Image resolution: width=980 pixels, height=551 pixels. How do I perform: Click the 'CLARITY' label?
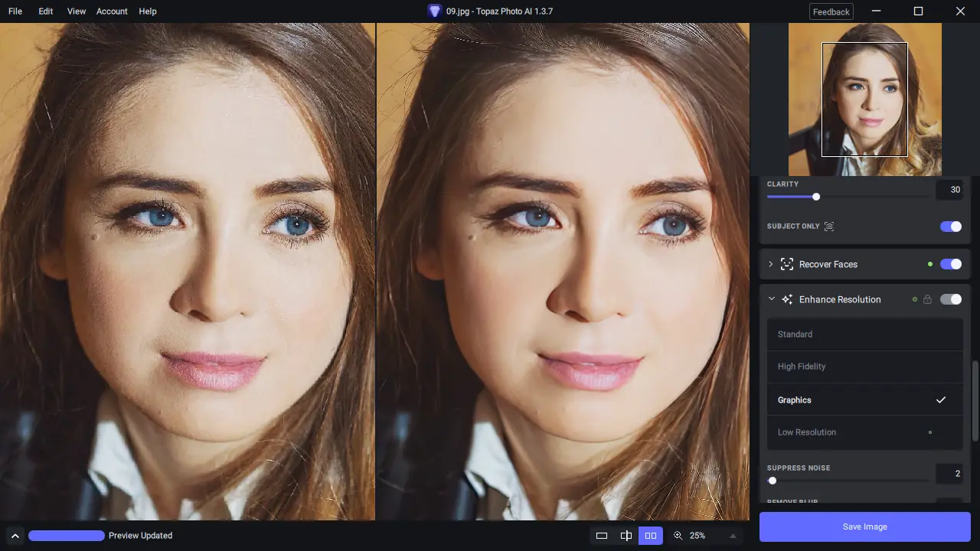coord(782,184)
